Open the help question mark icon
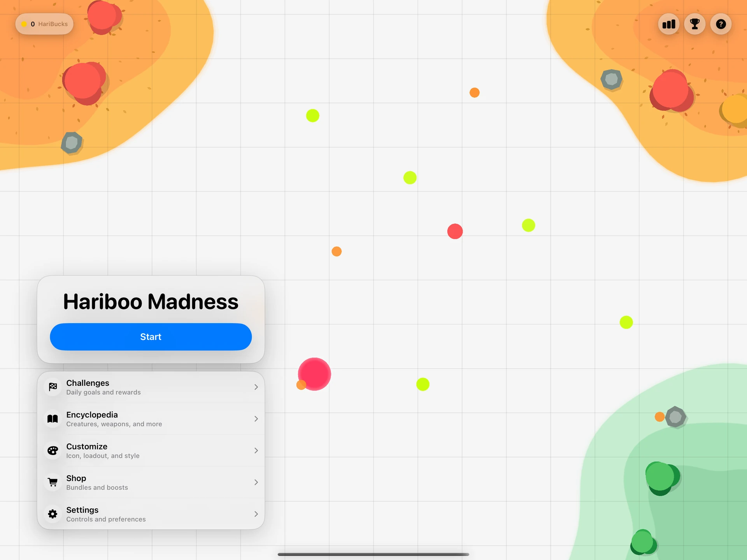Viewport: 747px width, 560px height. 721,24
